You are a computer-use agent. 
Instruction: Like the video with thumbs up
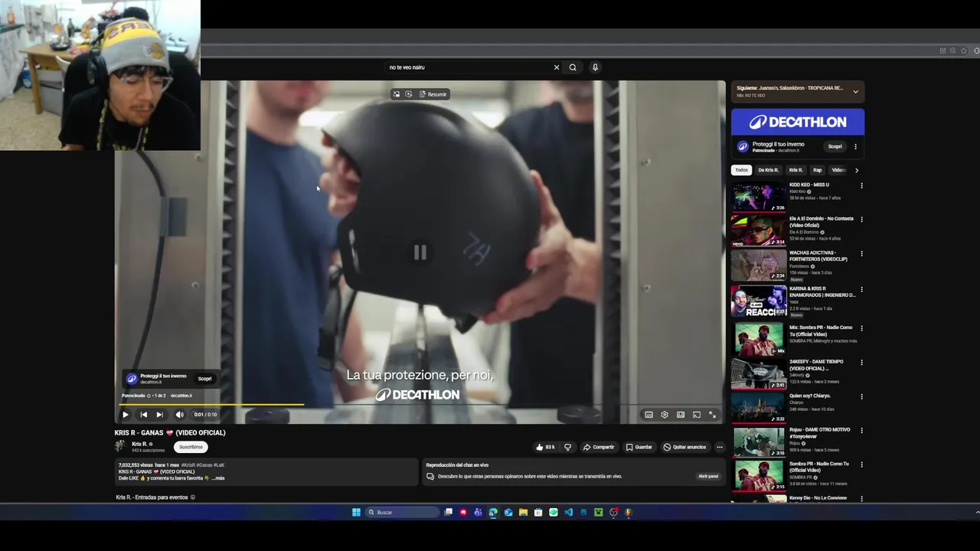(x=545, y=447)
